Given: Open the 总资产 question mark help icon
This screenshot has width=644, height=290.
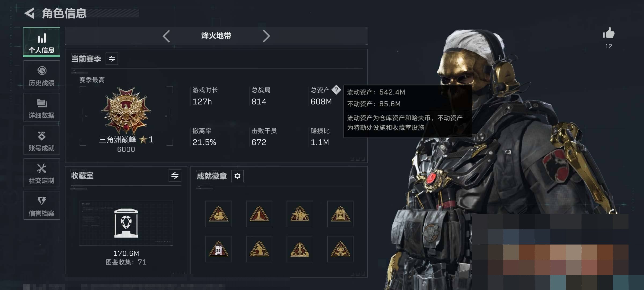Looking at the screenshot, I should coord(336,90).
